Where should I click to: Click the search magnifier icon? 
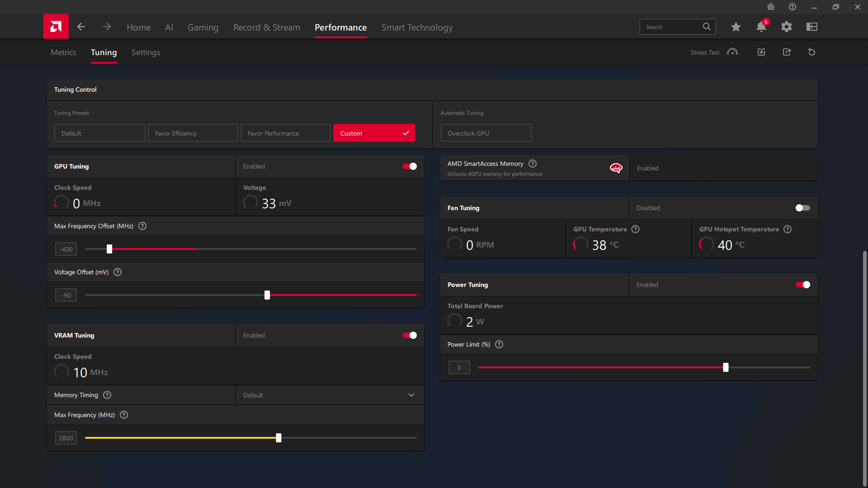[x=707, y=27]
